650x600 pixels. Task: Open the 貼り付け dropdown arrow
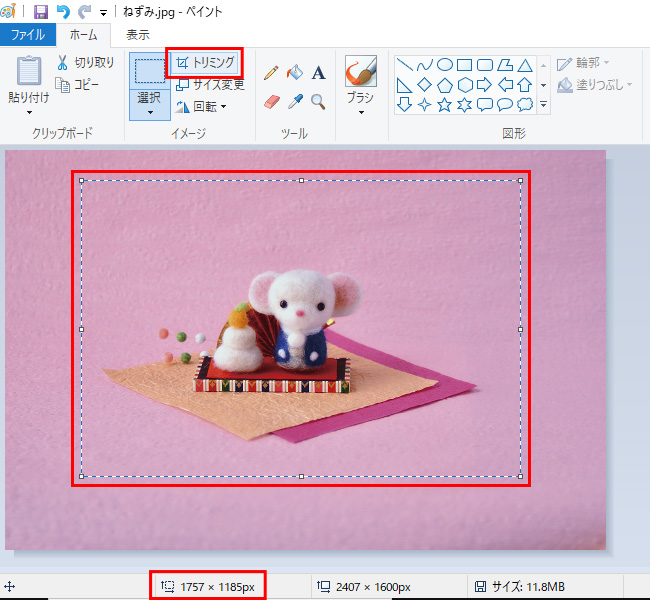point(29,112)
